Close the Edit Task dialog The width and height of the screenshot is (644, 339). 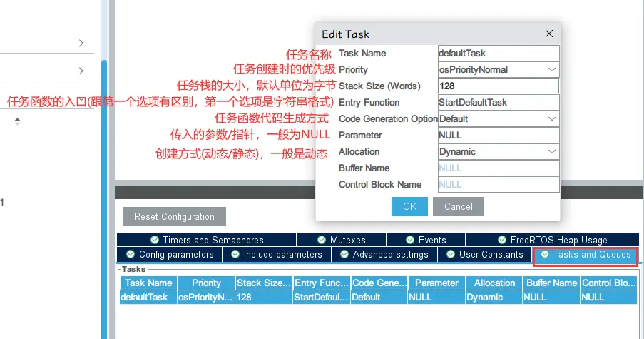point(548,34)
